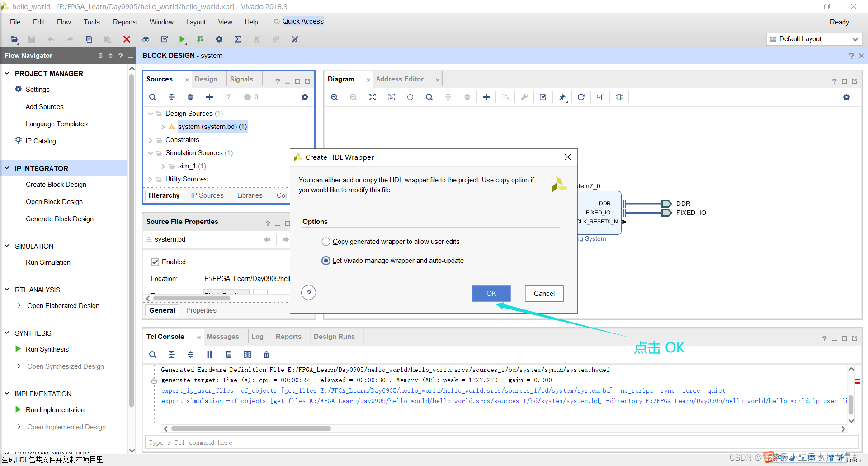Switch to IP Sources view tab
868x466 pixels.
click(x=207, y=195)
